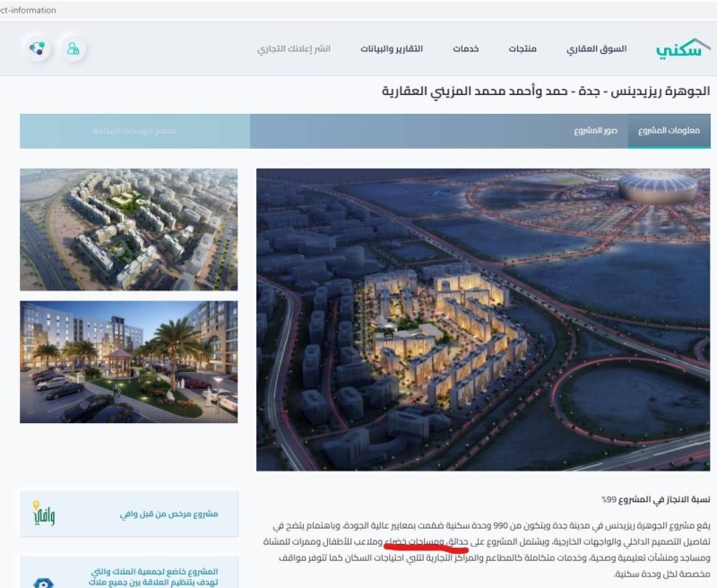The height and width of the screenshot is (588, 717).
Task: Open the daytime aerial view thumbnail
Action: pyautogui.click(x=128, y=229)
